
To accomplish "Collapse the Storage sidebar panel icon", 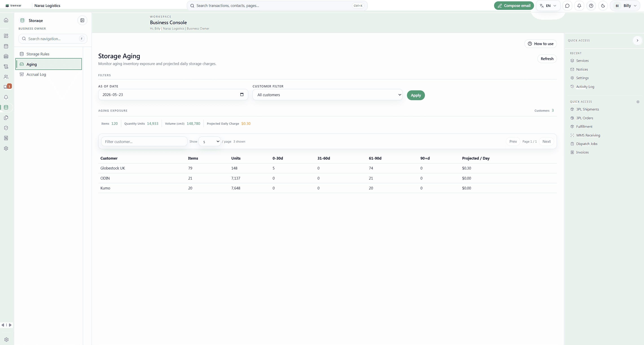I will coord(82,20).
